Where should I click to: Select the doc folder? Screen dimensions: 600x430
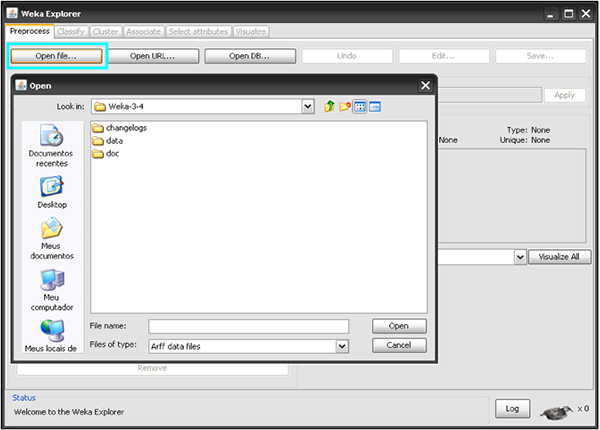pos(106,153)
